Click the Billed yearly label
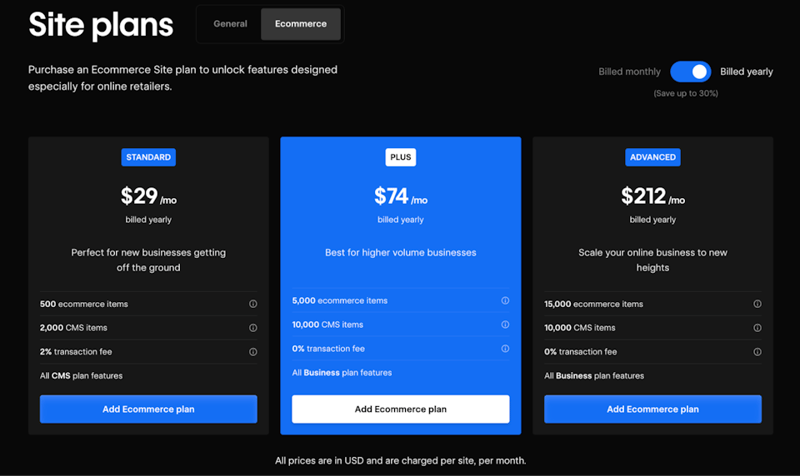800x476 pixels. [746, 72]
